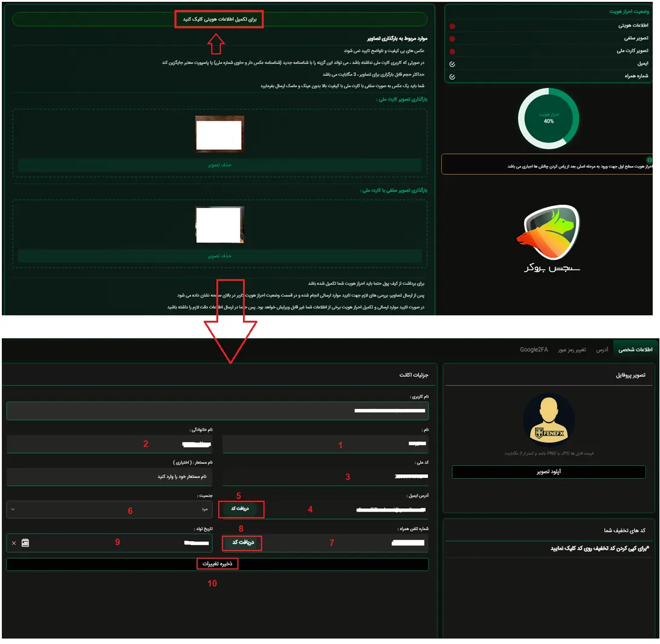Click دریافت کد next to the mobile number
Viewport: 660px width, 644px height.
pyautogui.click(x=241, y=543)
